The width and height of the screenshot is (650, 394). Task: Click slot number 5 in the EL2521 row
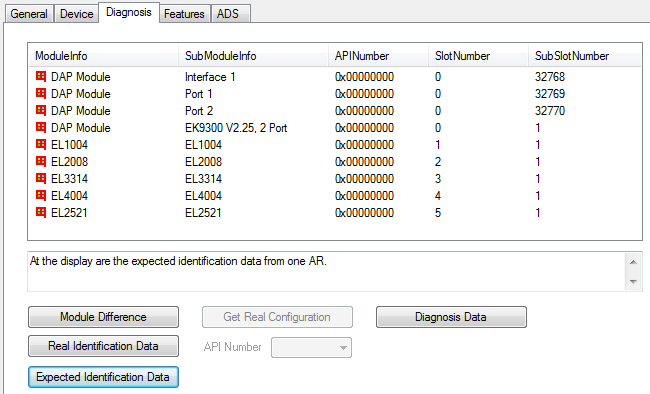(438, 213)
